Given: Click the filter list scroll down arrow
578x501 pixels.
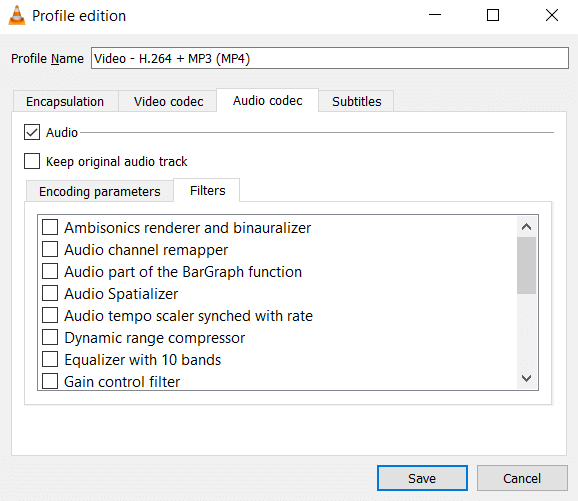Looking at the screenshot, I should click(526, 378).
